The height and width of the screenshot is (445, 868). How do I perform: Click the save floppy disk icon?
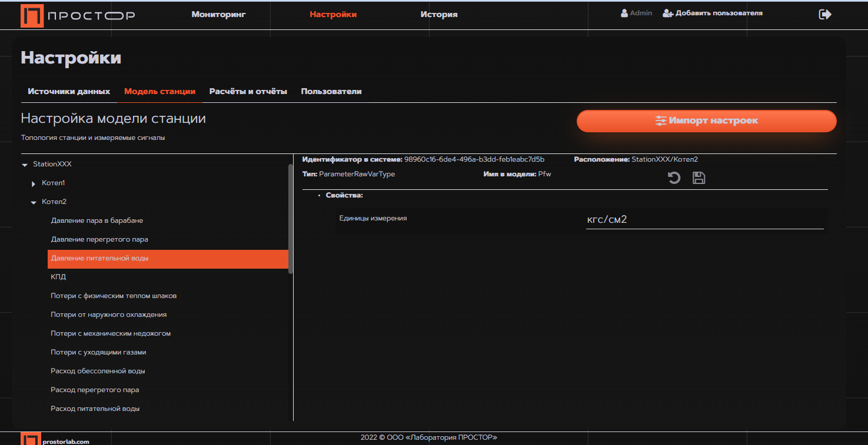click(699, 178)
